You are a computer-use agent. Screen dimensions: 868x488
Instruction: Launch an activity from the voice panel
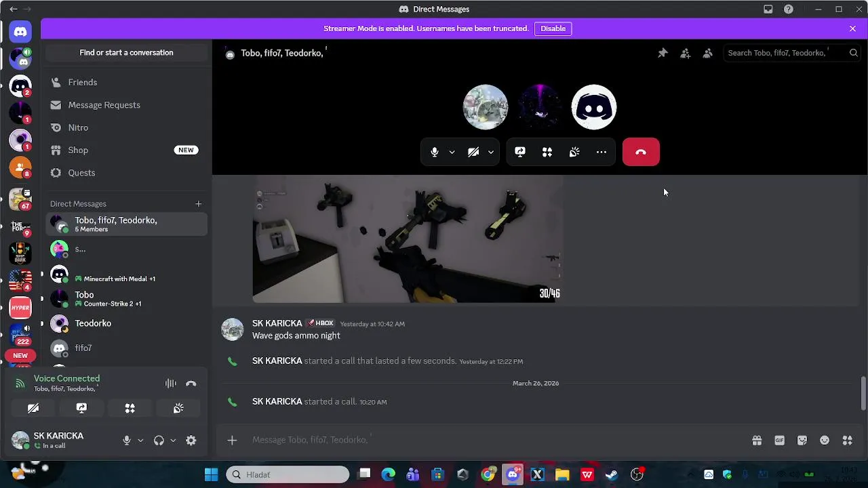coord(130,408)
